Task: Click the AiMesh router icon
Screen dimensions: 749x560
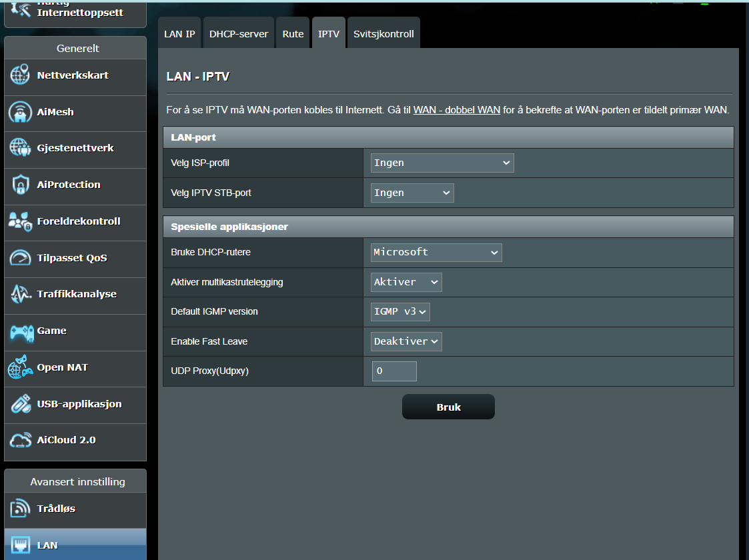Action: pyautogui.click(x=20, y=112)
